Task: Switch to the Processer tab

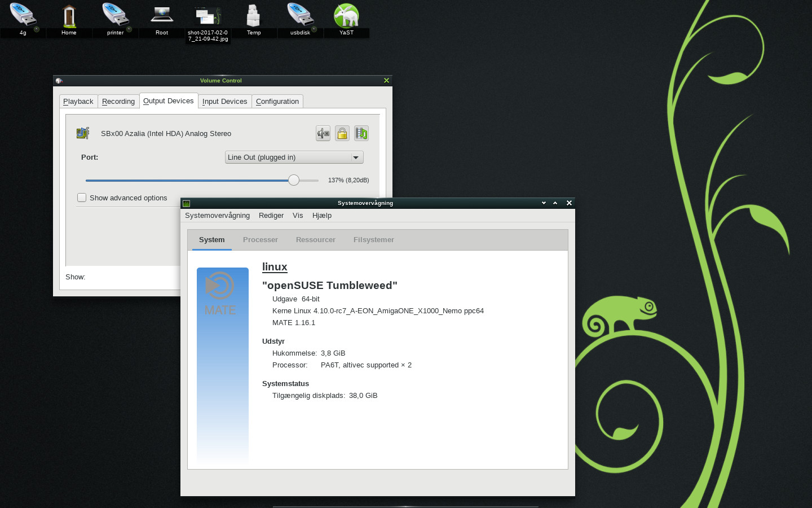Action: [260, 240]
